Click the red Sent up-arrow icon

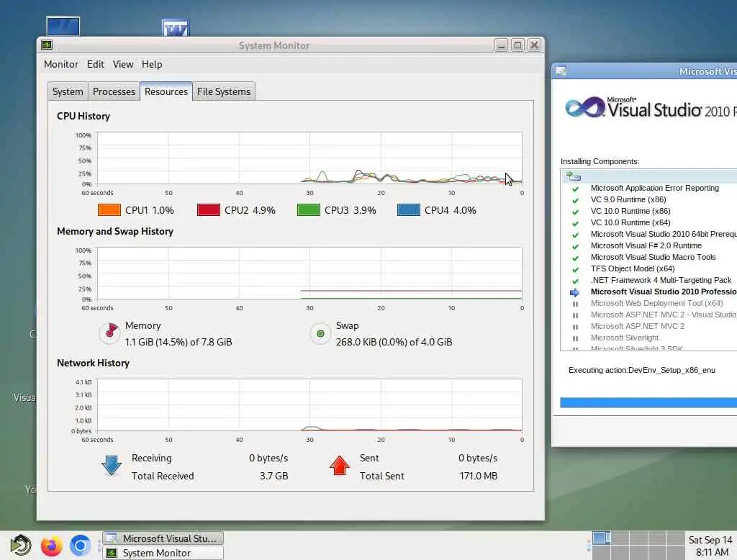coord(340,466)
